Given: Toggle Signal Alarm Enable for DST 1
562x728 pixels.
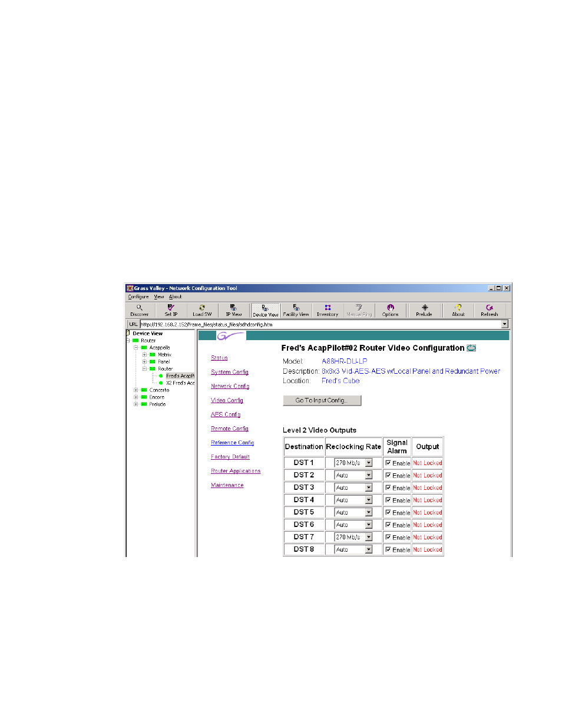Looking at the screenshot, I should tap(388, 463).
